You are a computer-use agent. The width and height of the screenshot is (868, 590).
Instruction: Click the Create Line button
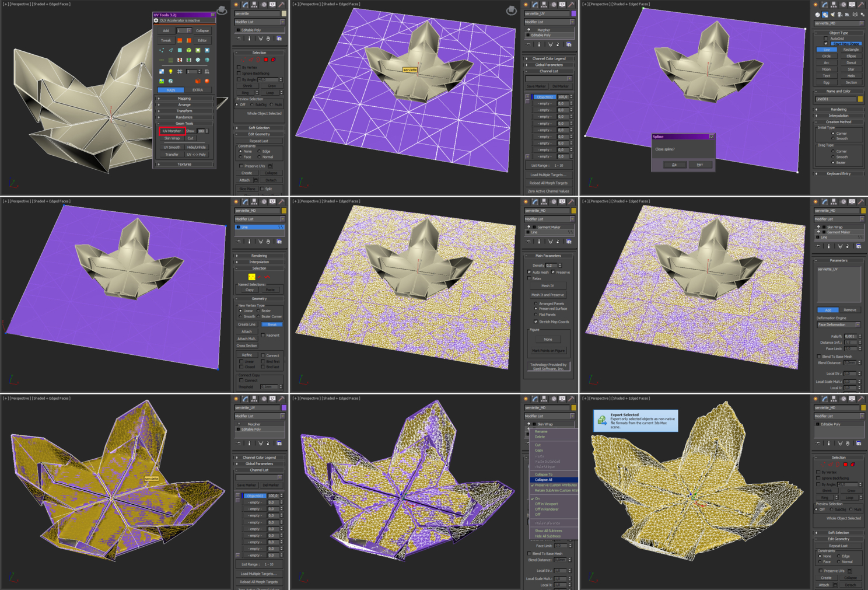pyautogui.click(x=247, y=324)
